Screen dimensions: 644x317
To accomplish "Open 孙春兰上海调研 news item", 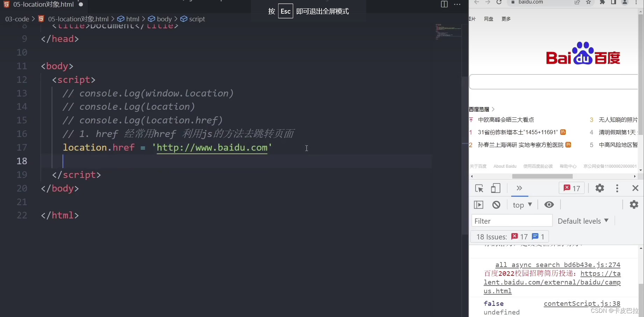I will [x=521, y=145].
